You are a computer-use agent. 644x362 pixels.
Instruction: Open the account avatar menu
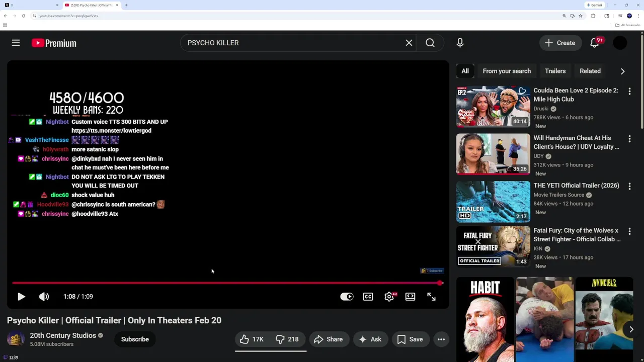click(x=620, y=43)
